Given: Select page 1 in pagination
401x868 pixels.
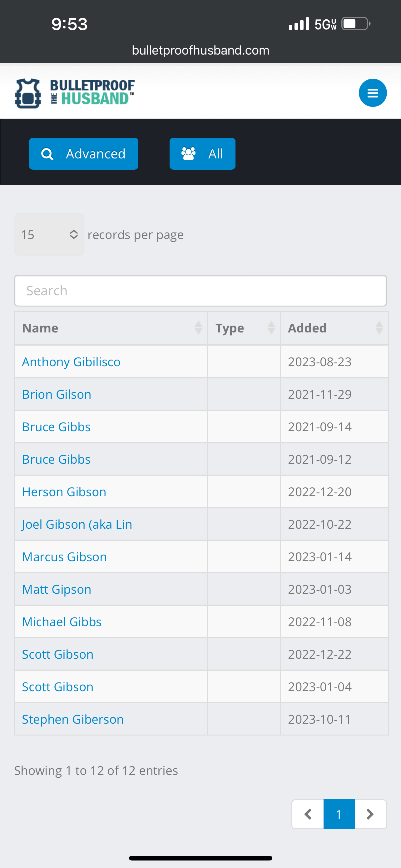Looking at the screenshot, I should [x=339, y=814].
